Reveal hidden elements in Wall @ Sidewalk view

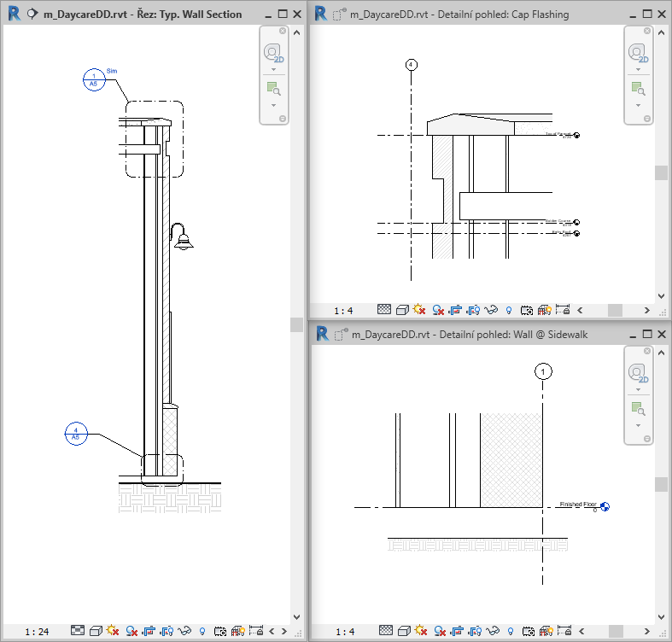point(511,631)
